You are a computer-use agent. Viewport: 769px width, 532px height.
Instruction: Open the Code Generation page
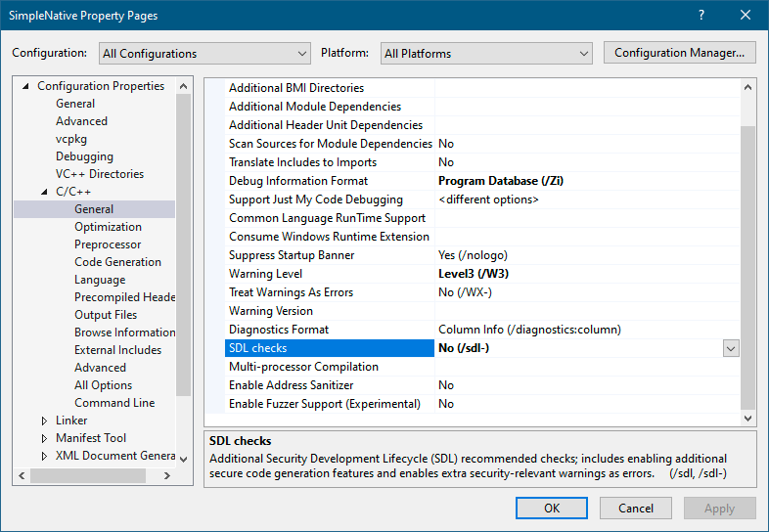(x=117, y=262)
